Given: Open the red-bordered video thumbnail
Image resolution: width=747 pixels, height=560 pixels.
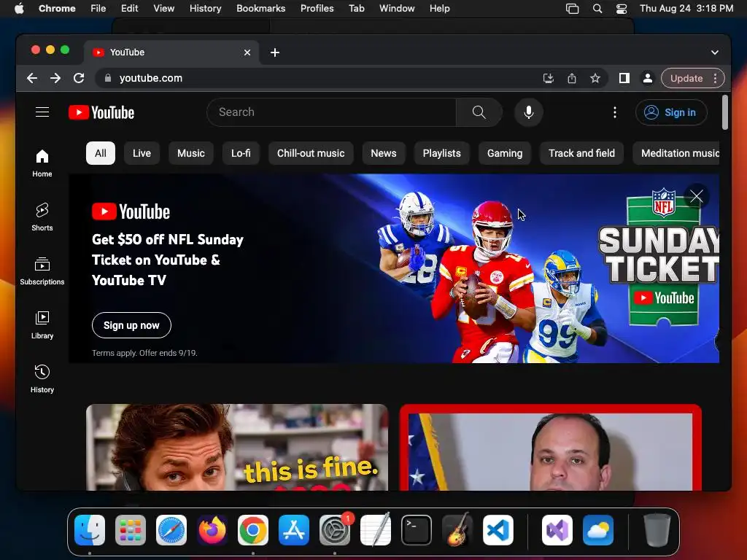Looking at the screenshot, I should pyautogui.click(x=550, y=447).
